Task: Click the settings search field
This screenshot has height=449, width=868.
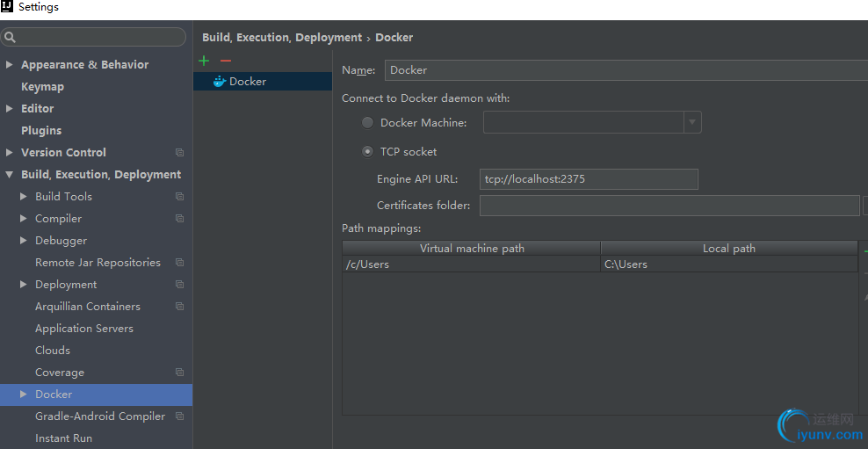Action: (93, 37)
